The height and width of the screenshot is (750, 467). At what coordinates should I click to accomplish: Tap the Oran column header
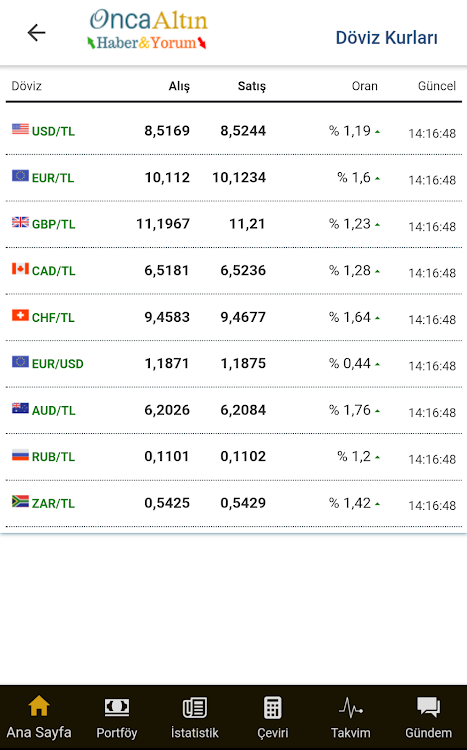pyautogui.click(x=365, y=86)
